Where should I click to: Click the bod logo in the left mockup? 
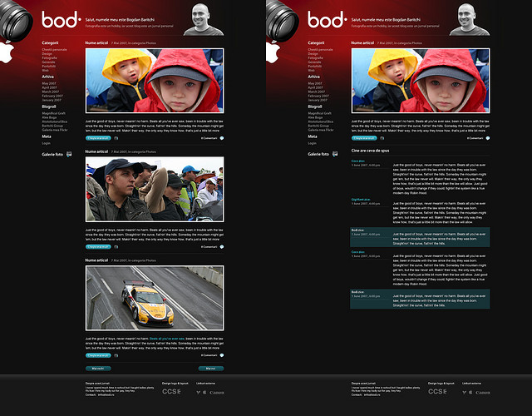point(61,19)
